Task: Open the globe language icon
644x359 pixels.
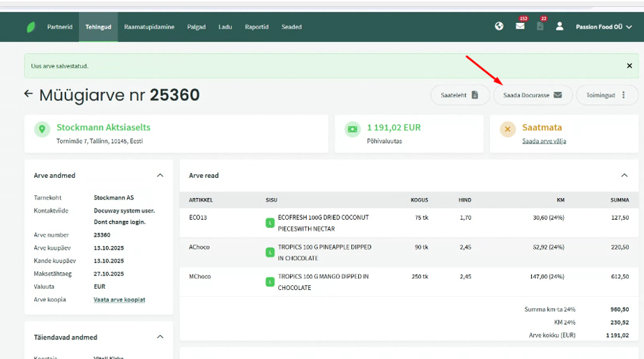Action: point(499,26)
